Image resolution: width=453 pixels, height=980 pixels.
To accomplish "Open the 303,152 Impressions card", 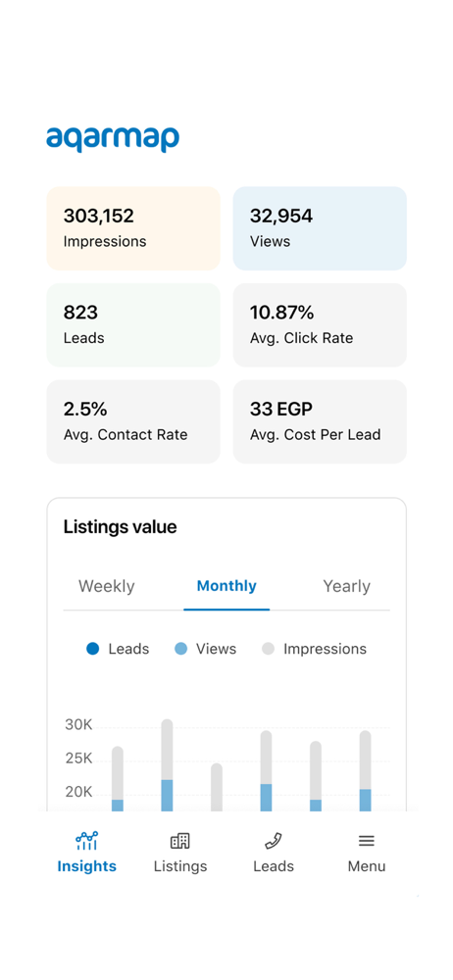I will 133,228.
